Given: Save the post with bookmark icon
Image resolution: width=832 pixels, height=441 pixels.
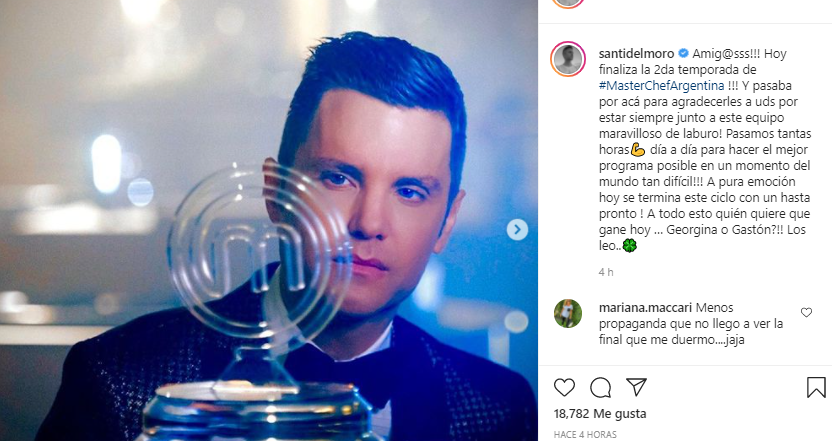Looking at the screenshot, I should [x=816, y=387].
